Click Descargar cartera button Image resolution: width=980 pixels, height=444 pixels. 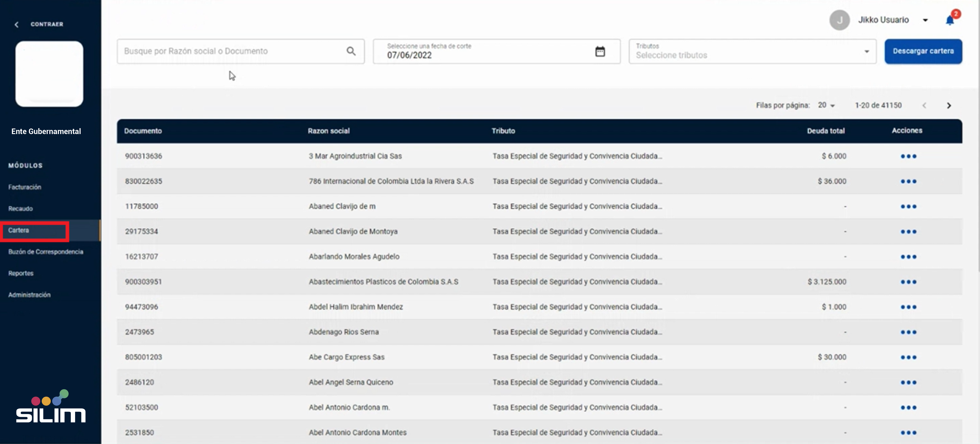[923, 51]
